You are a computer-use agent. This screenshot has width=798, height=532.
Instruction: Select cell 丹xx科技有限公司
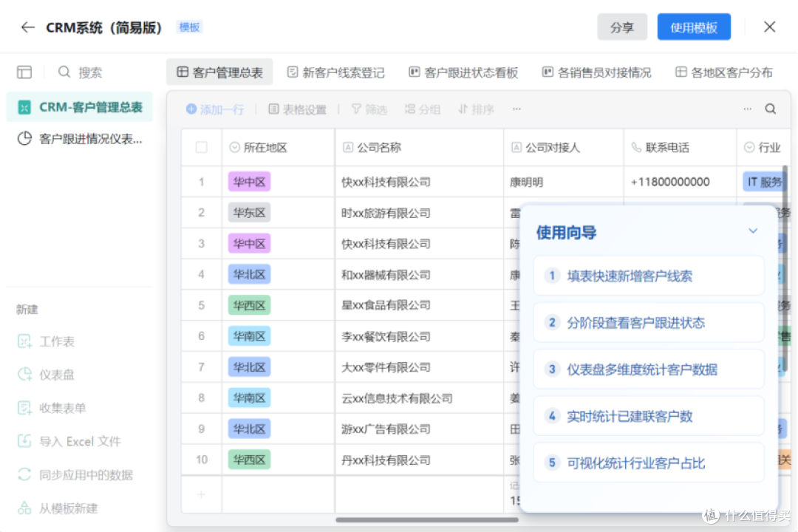coord(420,460)
